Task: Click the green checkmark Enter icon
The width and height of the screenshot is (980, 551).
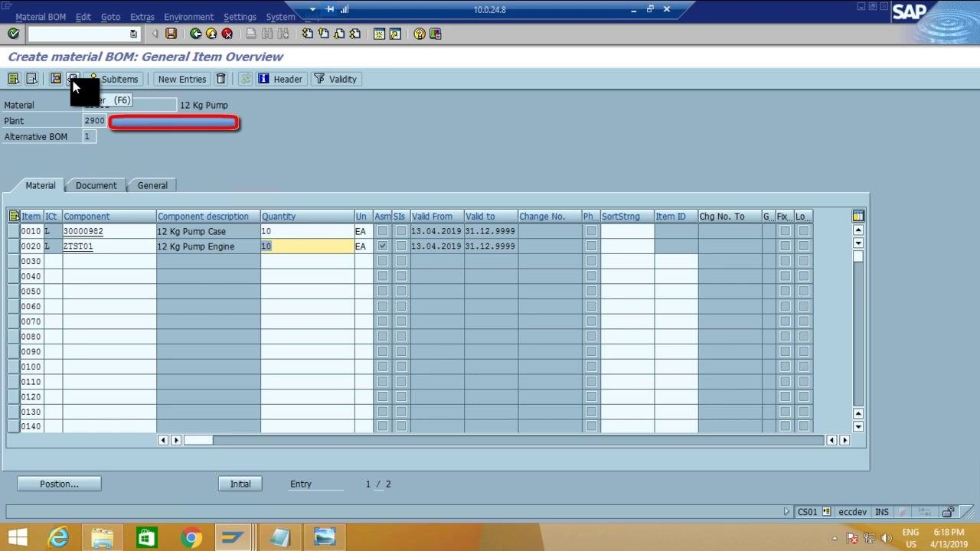Action: pyautogui.click(x=13, y=34)
